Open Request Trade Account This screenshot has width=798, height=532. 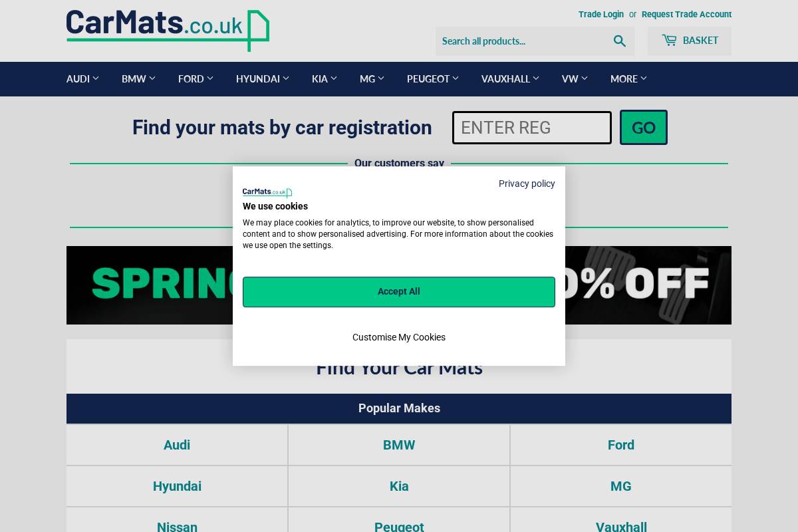click(686, 14)
